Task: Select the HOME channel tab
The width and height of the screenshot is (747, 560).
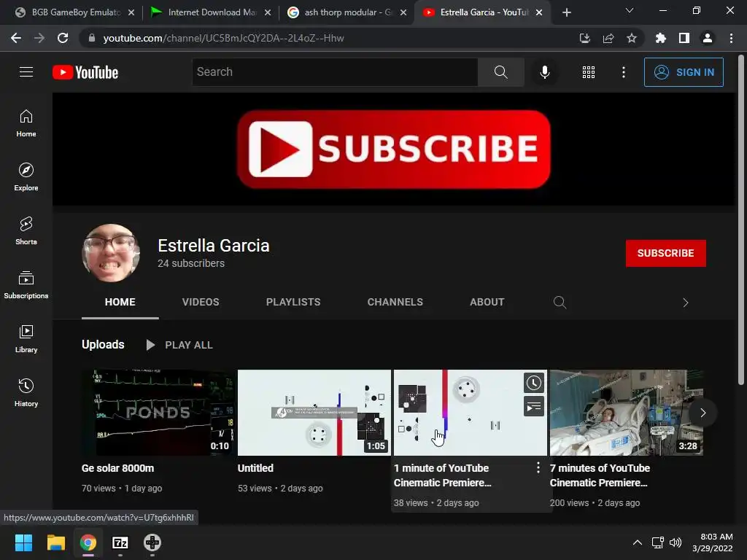Action: tap(120, 302)
